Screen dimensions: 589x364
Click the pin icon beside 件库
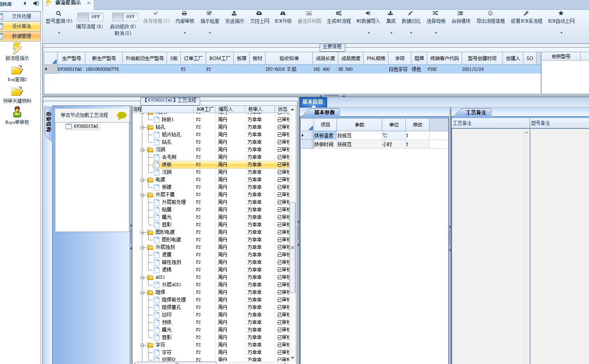click(36, 4)
